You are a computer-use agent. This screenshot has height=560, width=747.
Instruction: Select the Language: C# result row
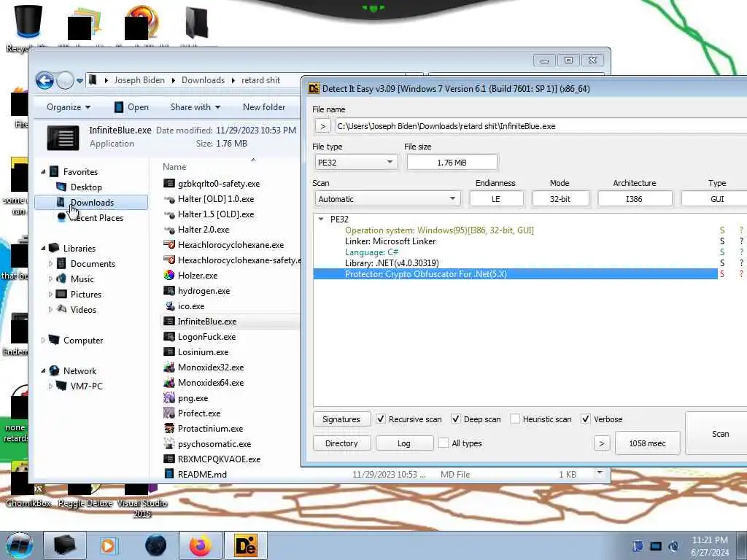point(516,252)
